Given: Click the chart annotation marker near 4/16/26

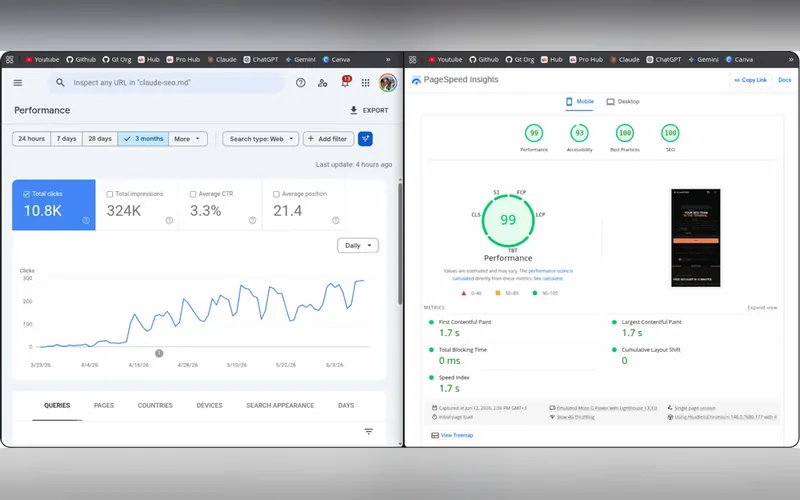Looking at the screenshot, I should (x=159, y=353).
